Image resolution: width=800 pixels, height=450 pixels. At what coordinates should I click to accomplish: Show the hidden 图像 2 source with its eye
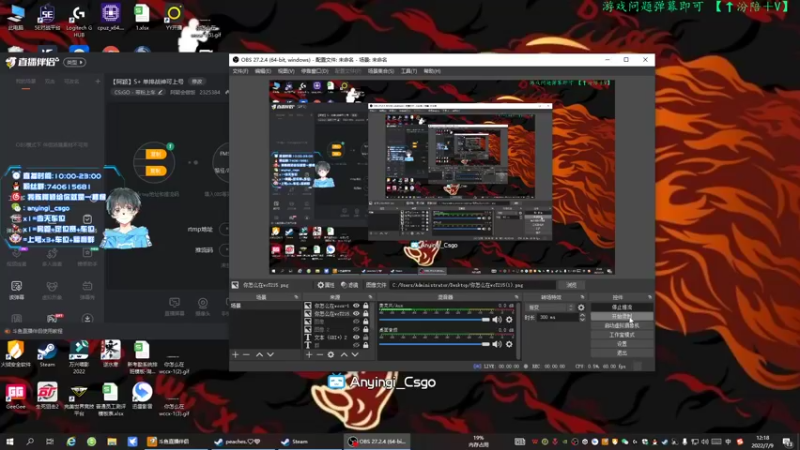[x=356, y=329]
